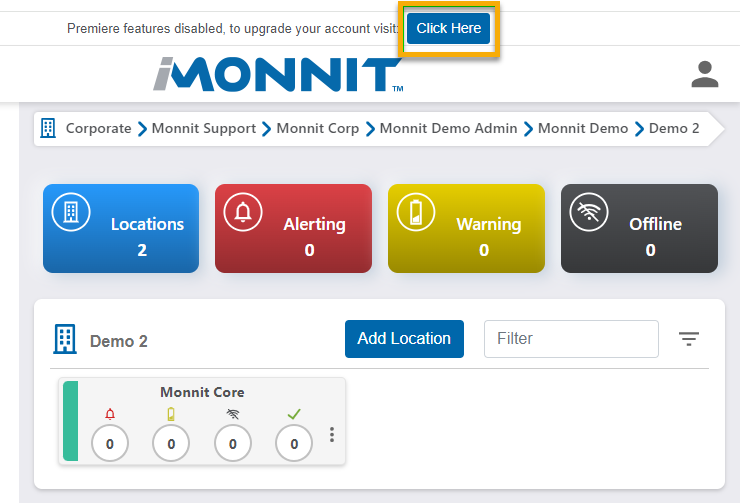This screenshot has height=503, width=740.
Task: Click the Monnit logo
Action: (x=278, y=75)
